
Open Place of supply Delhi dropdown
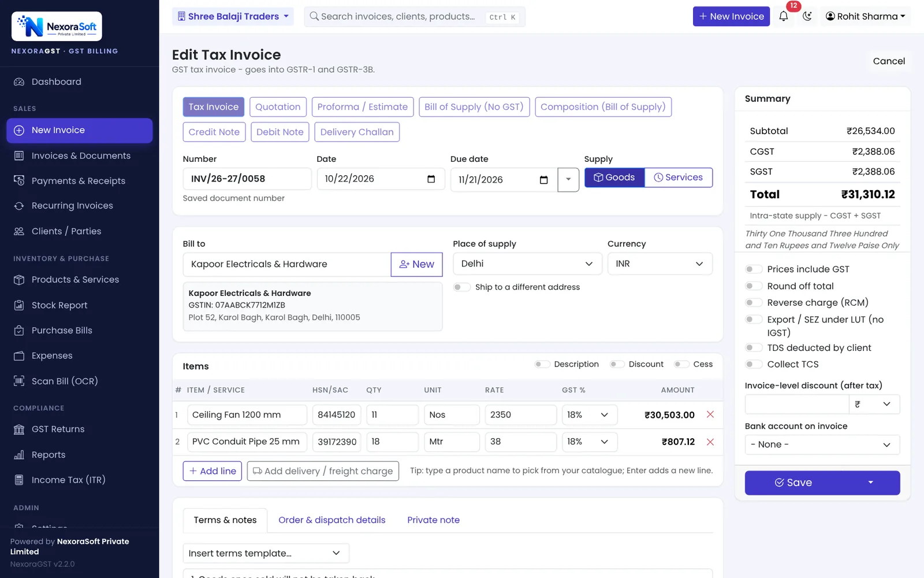click(x=527, y=264)
